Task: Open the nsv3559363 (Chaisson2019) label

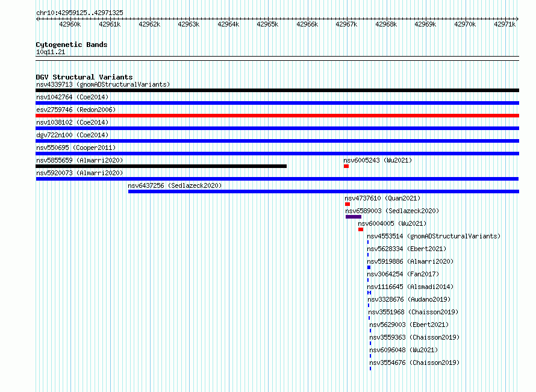Action: [415, 337]
